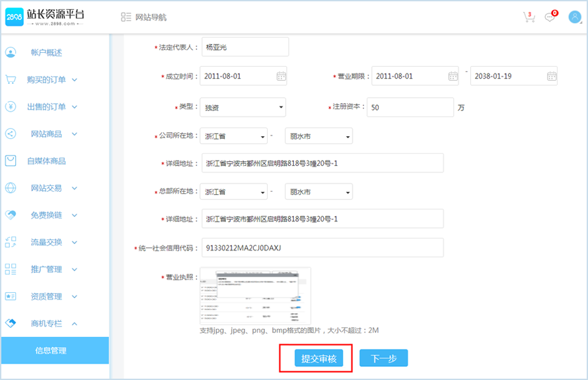
Task: Click the shopping cart icon in header
Action: click(529, 17)
